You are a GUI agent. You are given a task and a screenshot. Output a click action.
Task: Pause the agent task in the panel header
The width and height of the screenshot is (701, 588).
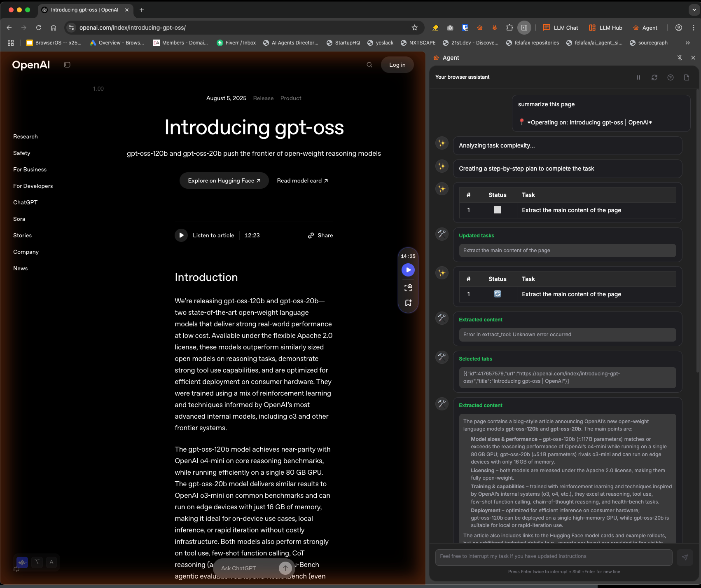coord(638,77)
